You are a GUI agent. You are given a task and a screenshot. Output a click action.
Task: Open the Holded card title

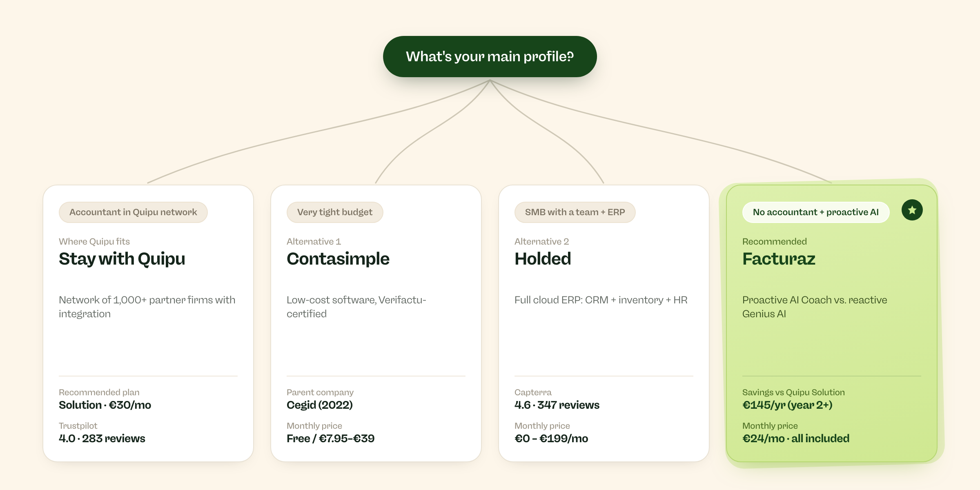click(543, 259)
